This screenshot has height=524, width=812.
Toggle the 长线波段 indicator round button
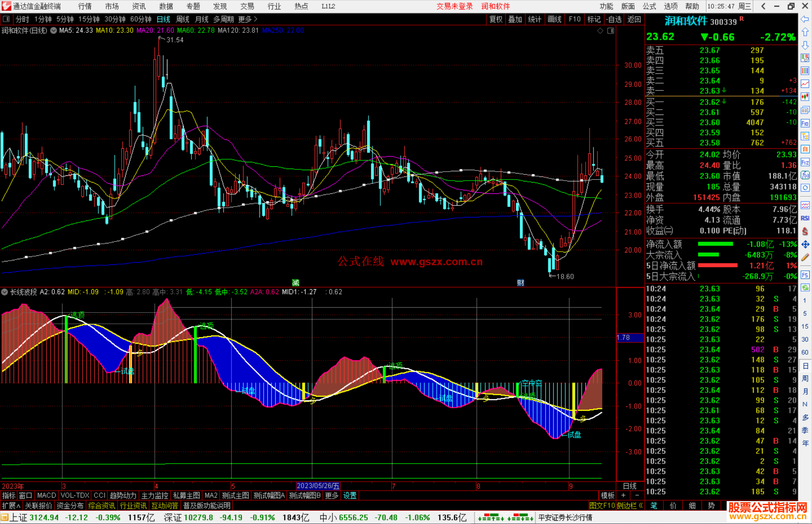(x=5, y=292)
